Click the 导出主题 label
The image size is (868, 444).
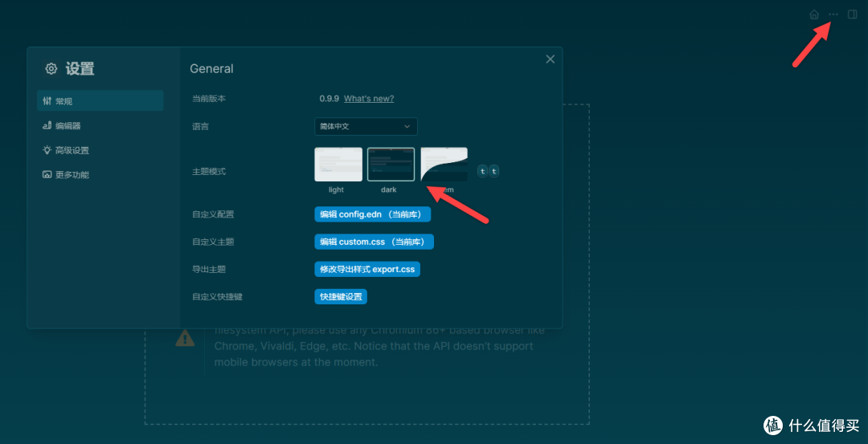[209, 269]
